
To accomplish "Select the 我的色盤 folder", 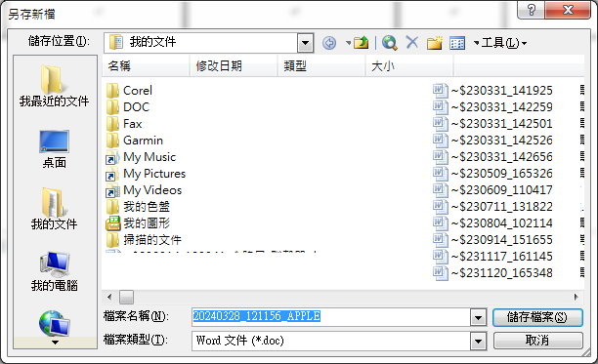I will point(138,207).
